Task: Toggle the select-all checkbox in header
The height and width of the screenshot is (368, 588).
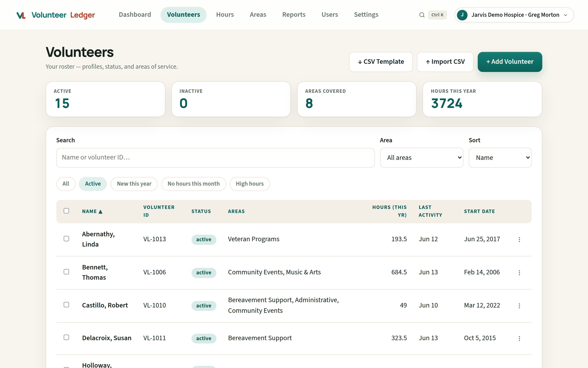Action: [66, 211]
